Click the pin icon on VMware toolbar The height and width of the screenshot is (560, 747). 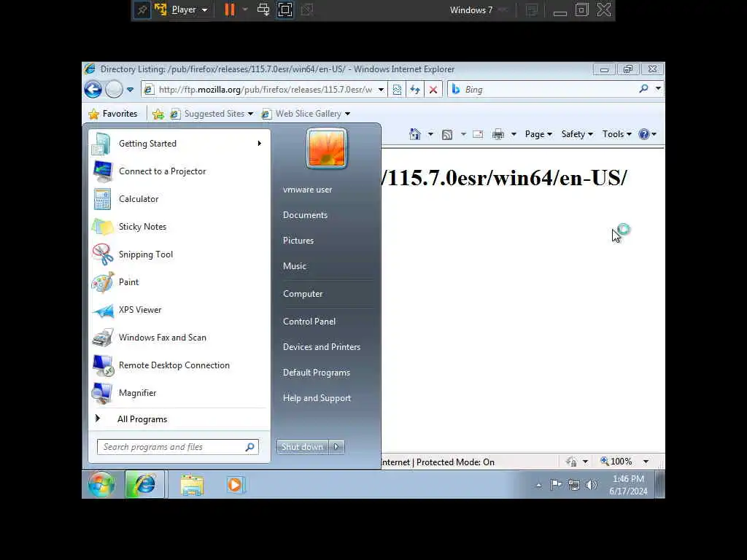pyautogui.click(x=142, y=9)
